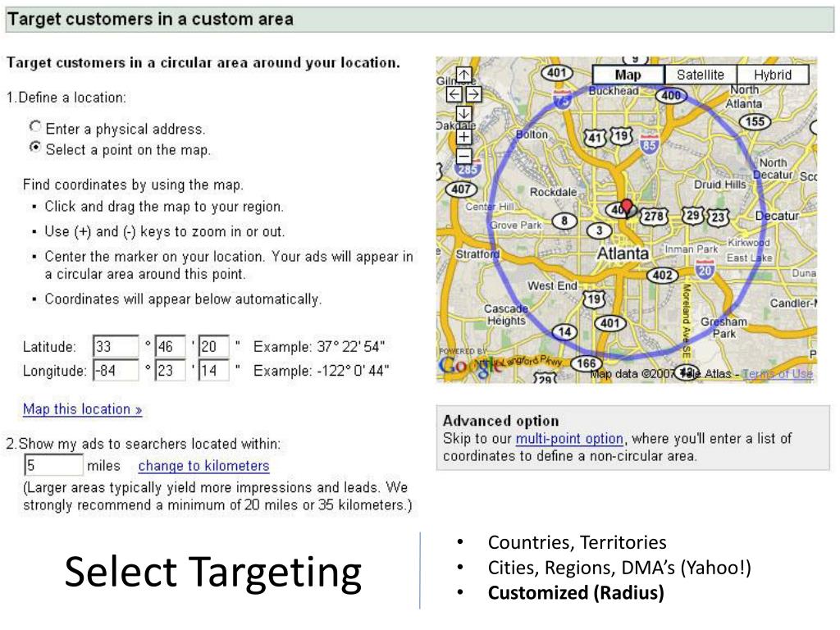Switch to the Satellite view tab

click(x=701, y=75)
